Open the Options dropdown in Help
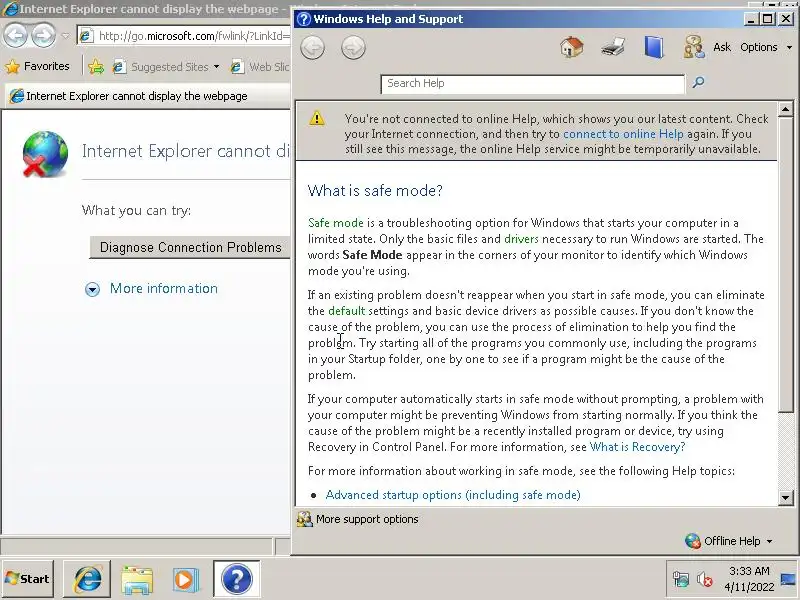 click(x=766, y=47)
